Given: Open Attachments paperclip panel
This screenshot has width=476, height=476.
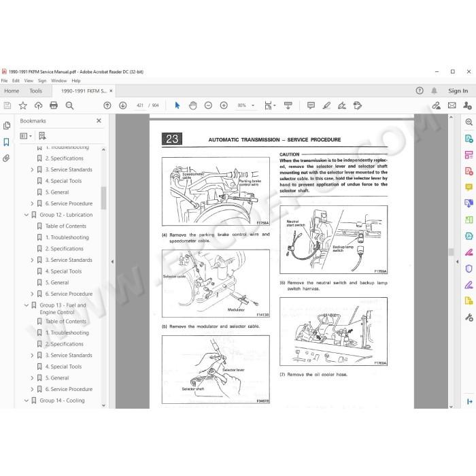Looking at the screenshot, I should [6, 158].
